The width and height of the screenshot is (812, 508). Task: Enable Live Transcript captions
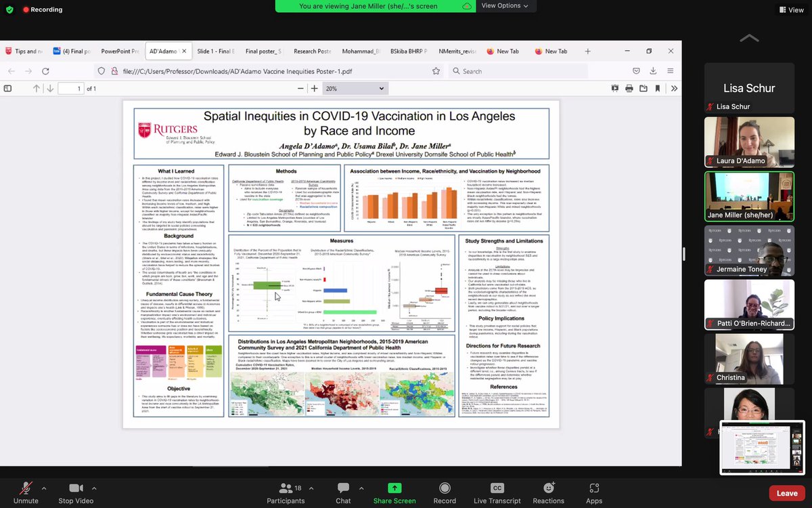click(497, 492)
